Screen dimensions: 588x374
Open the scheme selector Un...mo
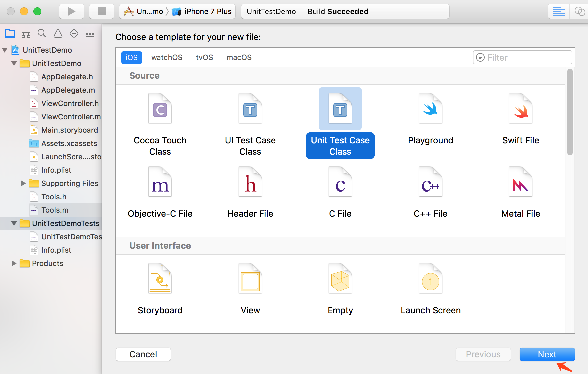pos(143,11)
